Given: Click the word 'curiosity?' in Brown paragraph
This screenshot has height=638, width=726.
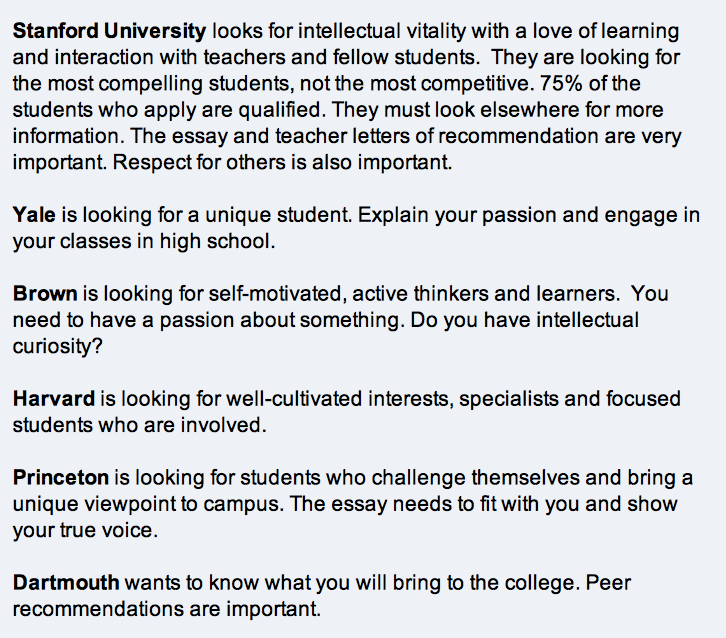Looking at the screenshot, I should click(x=57, y=346).
